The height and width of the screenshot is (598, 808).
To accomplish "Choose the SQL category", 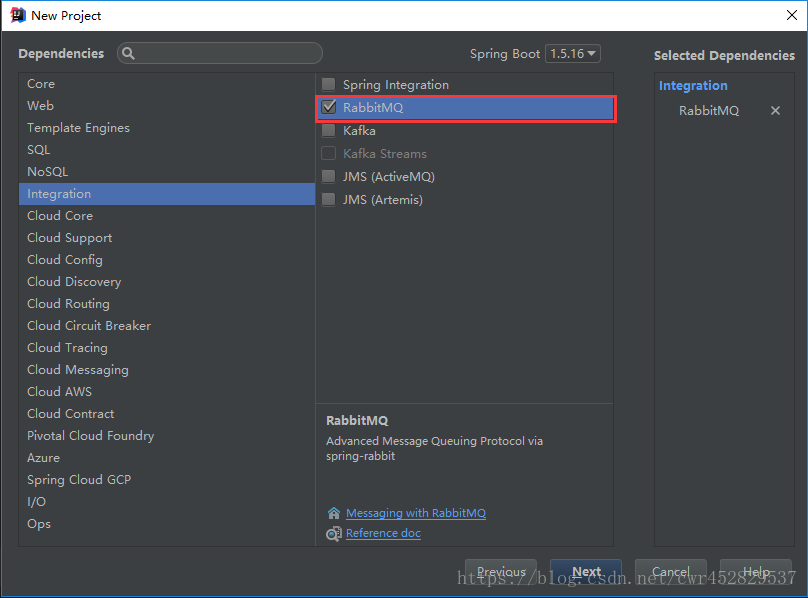I will tap(166, 150).
